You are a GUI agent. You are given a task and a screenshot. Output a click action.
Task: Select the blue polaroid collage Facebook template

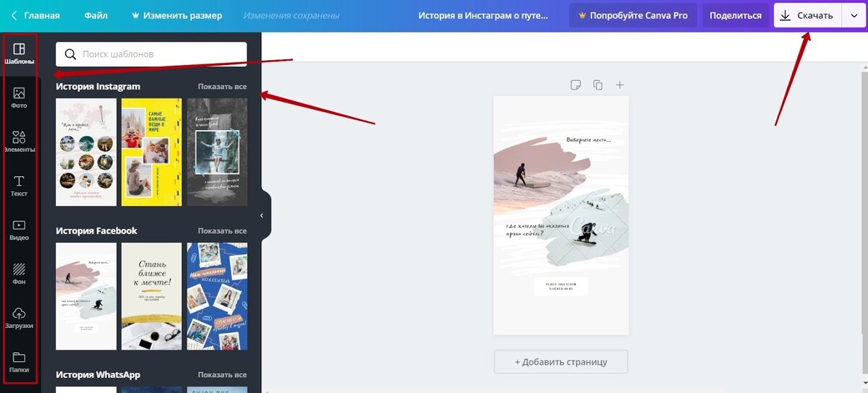(217, 296)
